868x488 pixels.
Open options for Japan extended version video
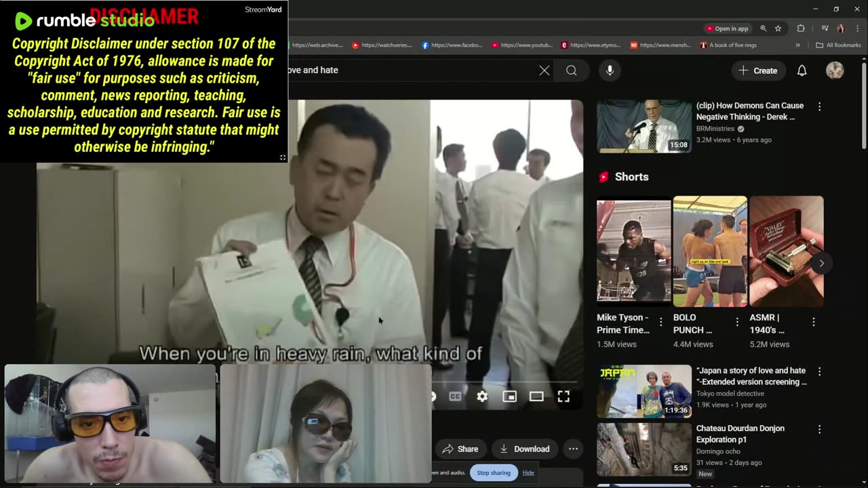819,371
